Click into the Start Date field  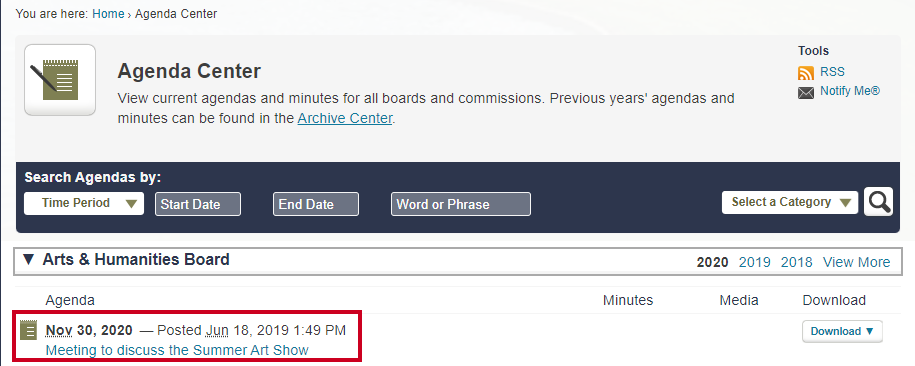198,204
